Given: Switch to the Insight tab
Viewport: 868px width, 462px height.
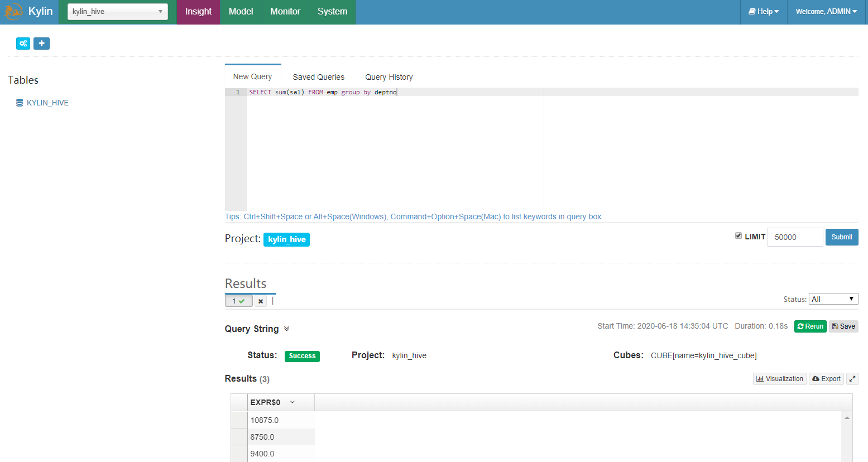Looking at the screenshot, I should [x=198, y=12].
